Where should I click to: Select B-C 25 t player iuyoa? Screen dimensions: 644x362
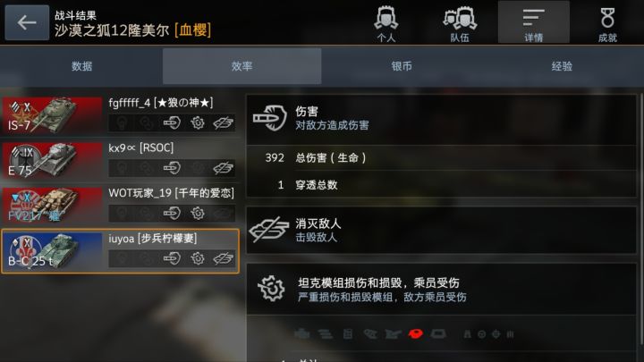pos(120,251)
